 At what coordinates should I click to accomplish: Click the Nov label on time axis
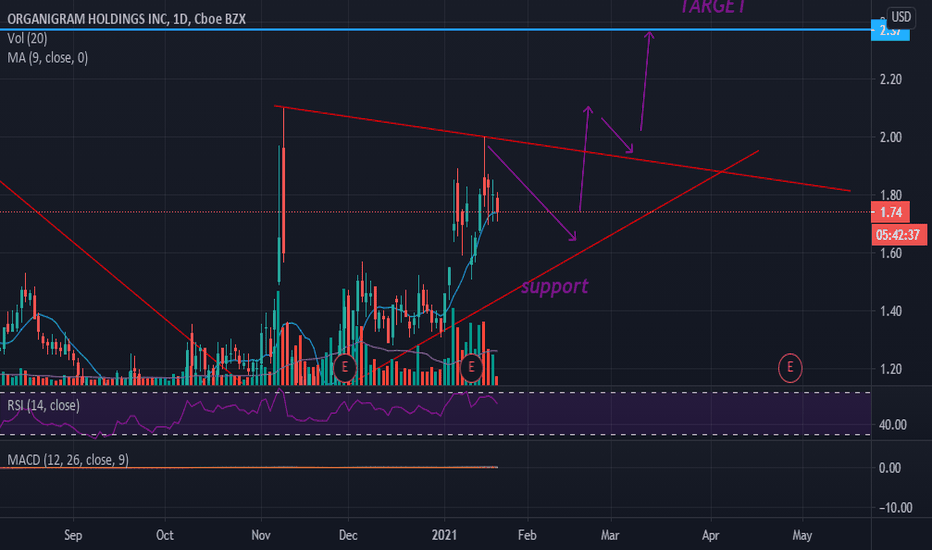pos(261,535)
